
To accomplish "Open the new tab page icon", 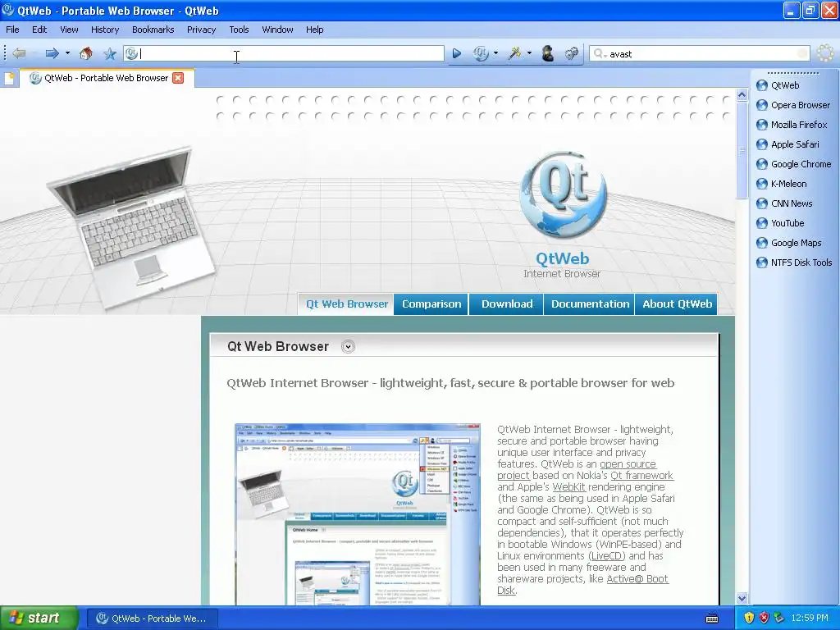I will pyautogui.click(x=9, y=78).
